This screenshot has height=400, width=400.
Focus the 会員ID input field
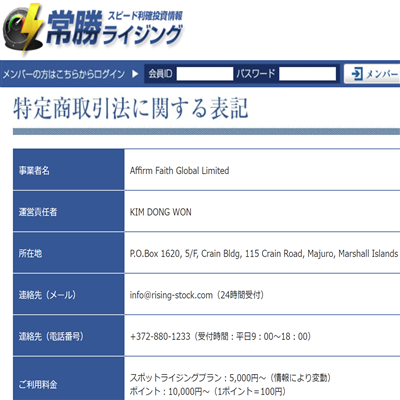[x=205, y=74]
